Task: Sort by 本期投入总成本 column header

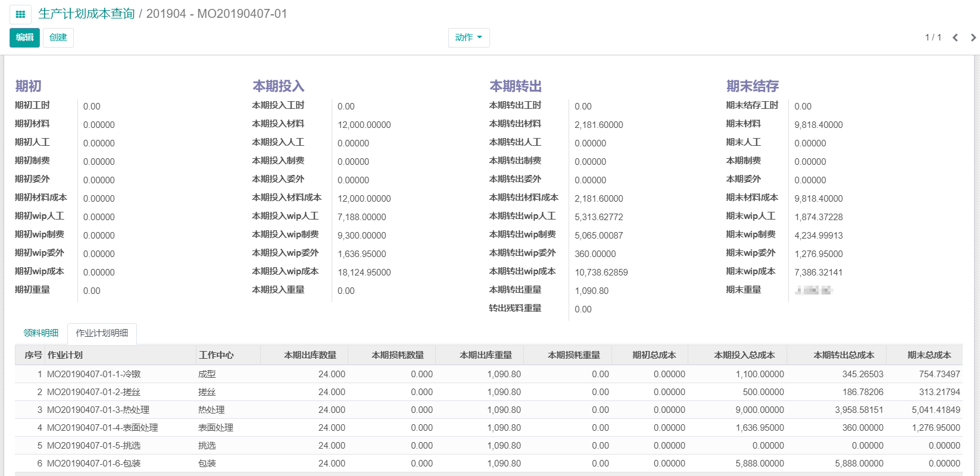Action: tap(744, 355)
